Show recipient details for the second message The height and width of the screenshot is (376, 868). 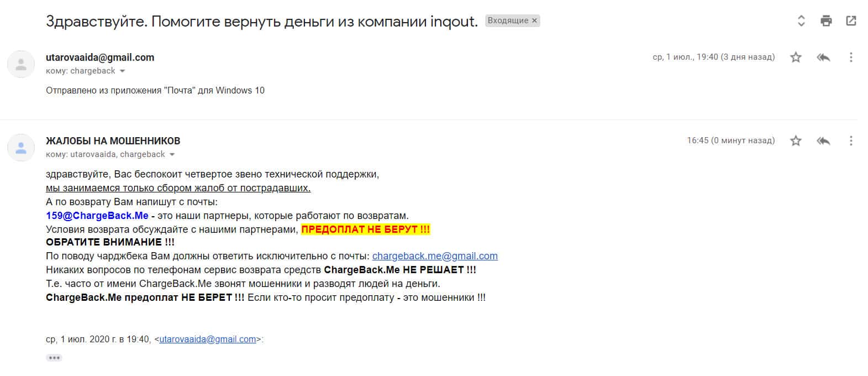click(172, 155)
